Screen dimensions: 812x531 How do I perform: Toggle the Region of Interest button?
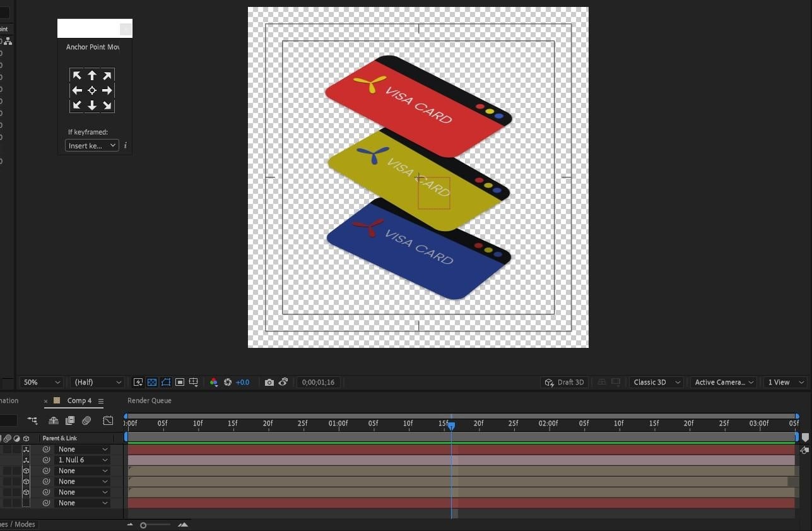pyautogui.click(x=180, y=382)
